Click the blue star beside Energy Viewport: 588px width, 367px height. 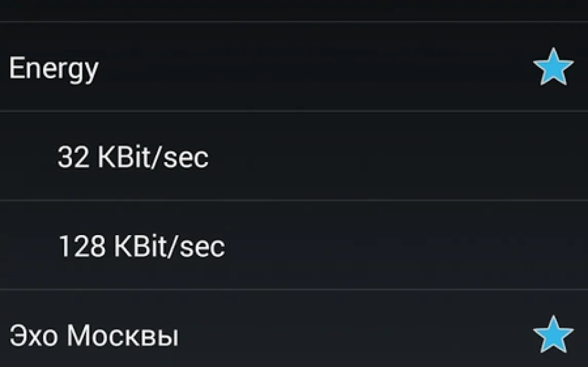553,67
